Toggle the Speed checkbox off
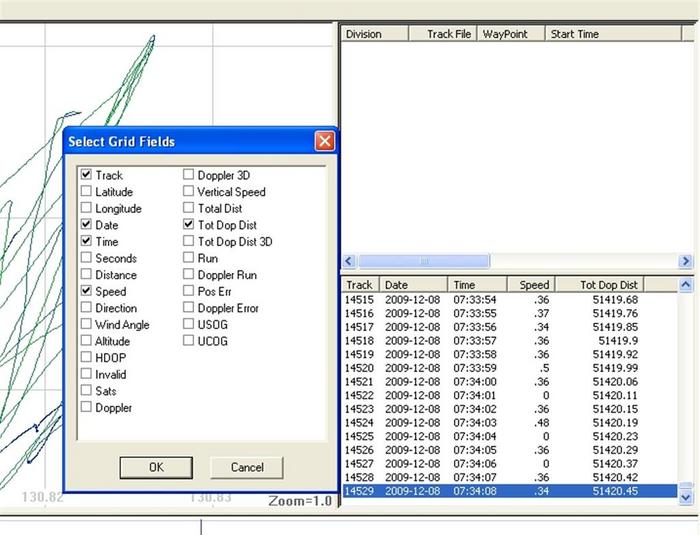 [x=87, y=292]
